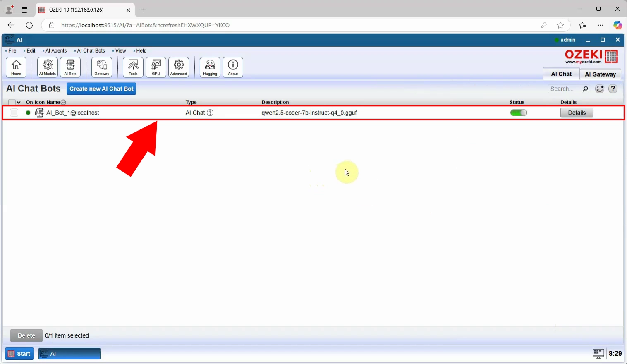Click the admin user label
Viewport: 627px width, 364px height.
[567, 40]
